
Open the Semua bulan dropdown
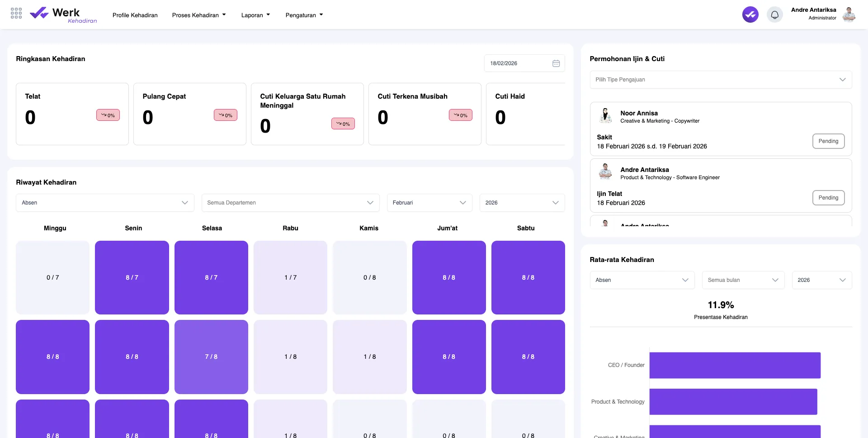[743, 280]
